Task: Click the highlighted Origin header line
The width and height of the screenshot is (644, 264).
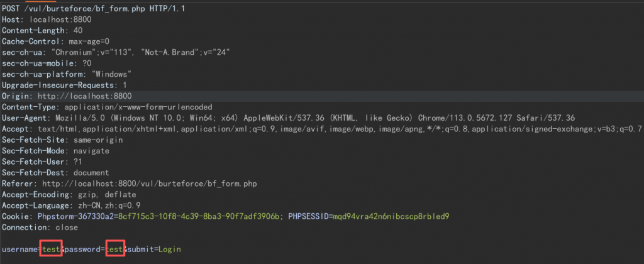Action: 65,96
